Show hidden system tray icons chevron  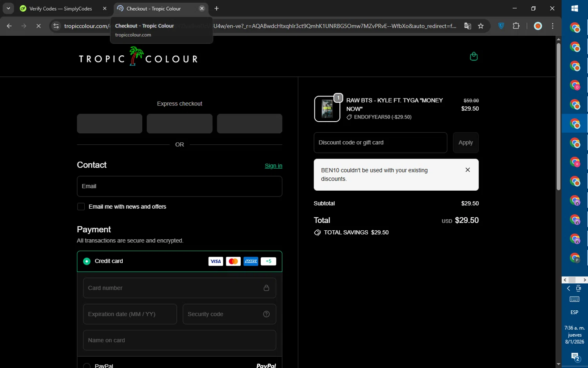click(568, 288)
